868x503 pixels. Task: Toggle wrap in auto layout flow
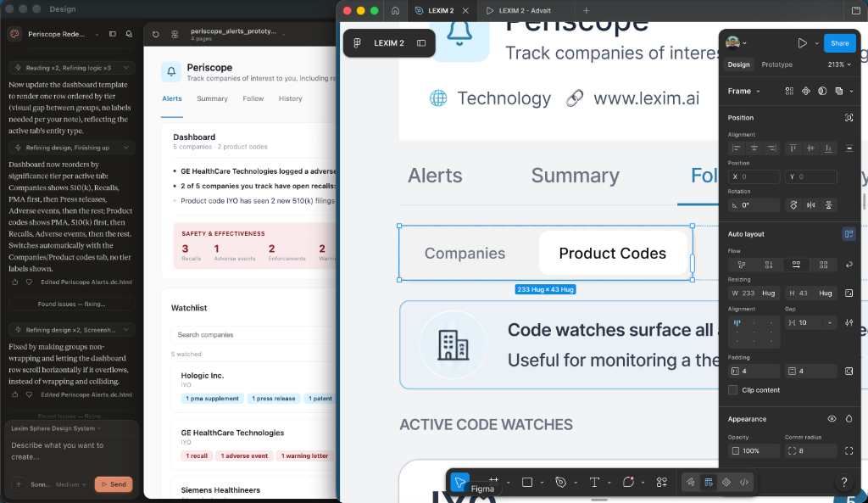[x=849, y=265]
